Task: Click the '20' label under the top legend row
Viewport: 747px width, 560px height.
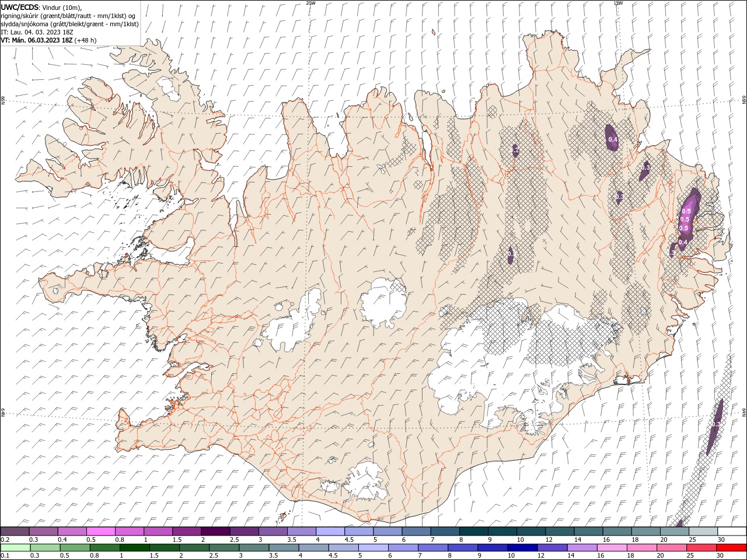Action: click(664, 540)
